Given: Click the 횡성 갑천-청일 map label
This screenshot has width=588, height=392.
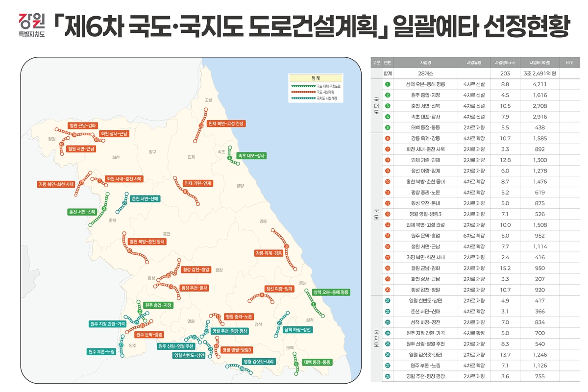Looking at the screenshot, I should click(x=196, y=269).
